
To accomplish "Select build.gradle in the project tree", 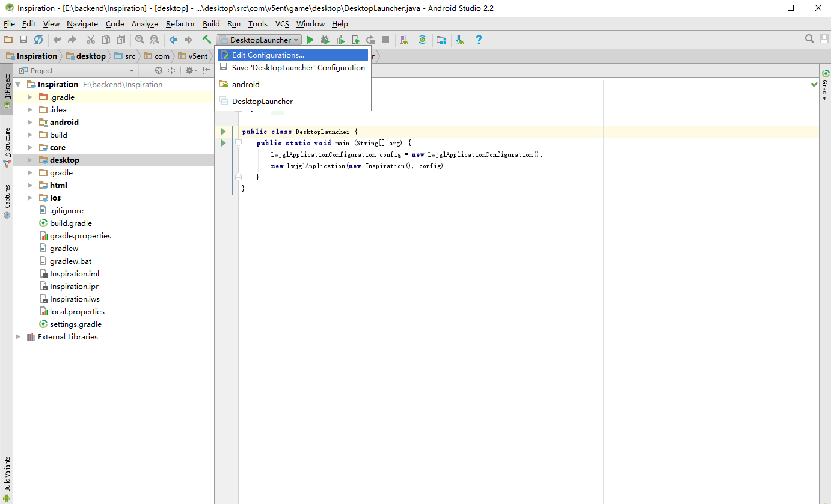I will coord(66,223).
